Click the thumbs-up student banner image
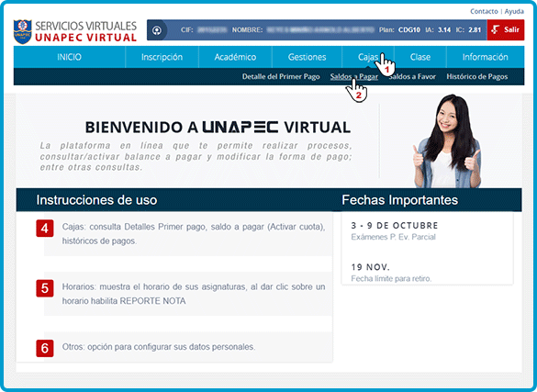The image size is (537, 392). click(x=447, y=141)
